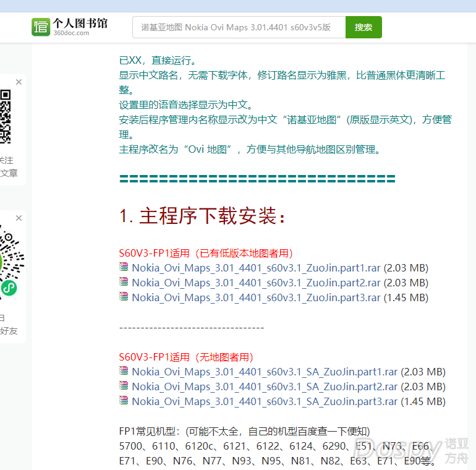Download s60v3.1_SA_ZuoJin.part3.rar file link
Screen dimensions: 476x470
pos(265,402)
